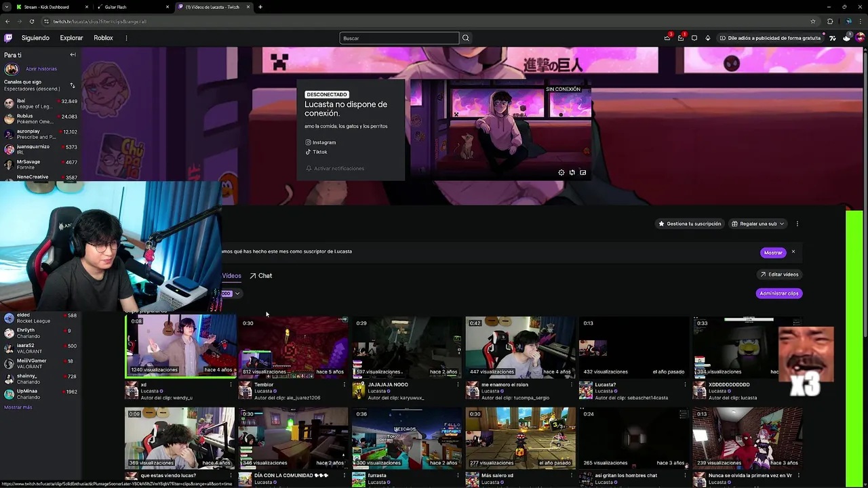
Task: Click the ad-free promo banner button
Action: [x=770, y=38]
